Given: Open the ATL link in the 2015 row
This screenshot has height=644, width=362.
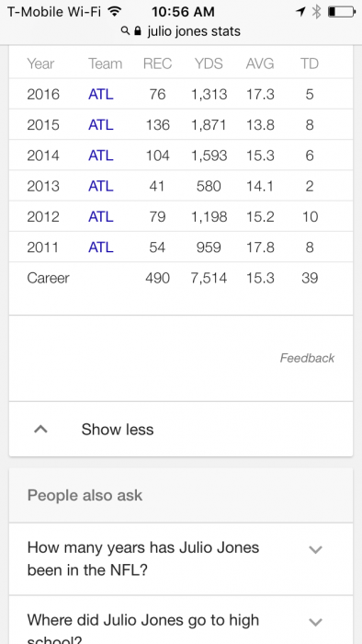Looking at the screenshot, I should pos(100,125).
